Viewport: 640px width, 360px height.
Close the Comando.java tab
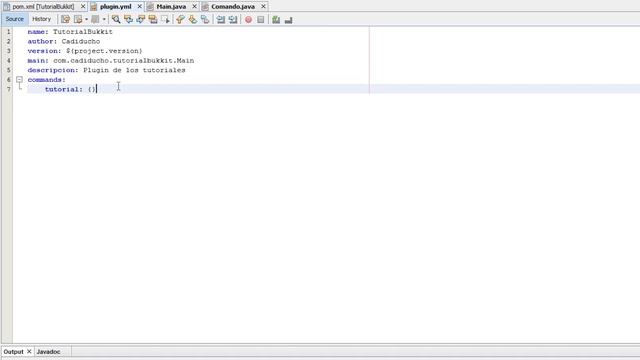(x=263, y=7)
